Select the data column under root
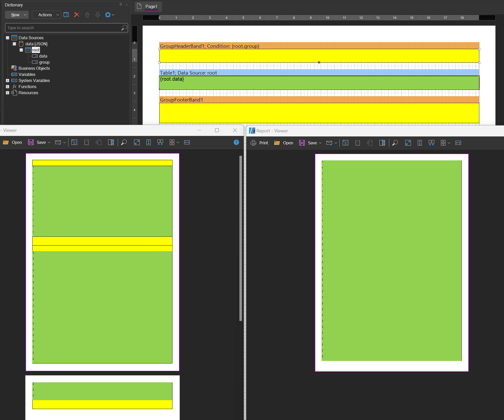The height and width of the screenshot is (420, 504). [x=43, y=56]
